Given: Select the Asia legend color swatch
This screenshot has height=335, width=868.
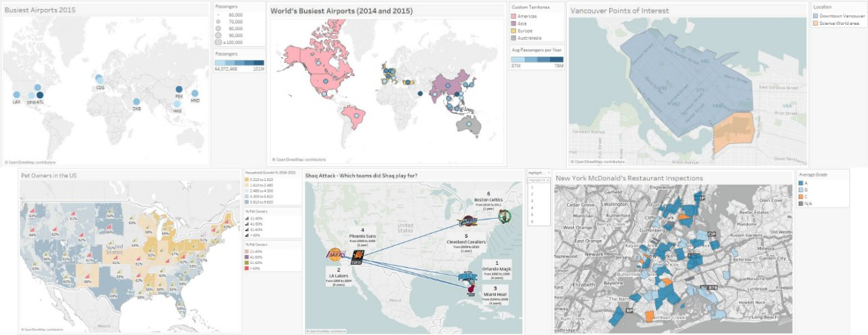Looking at the screenshot, I should click(515, 23).
